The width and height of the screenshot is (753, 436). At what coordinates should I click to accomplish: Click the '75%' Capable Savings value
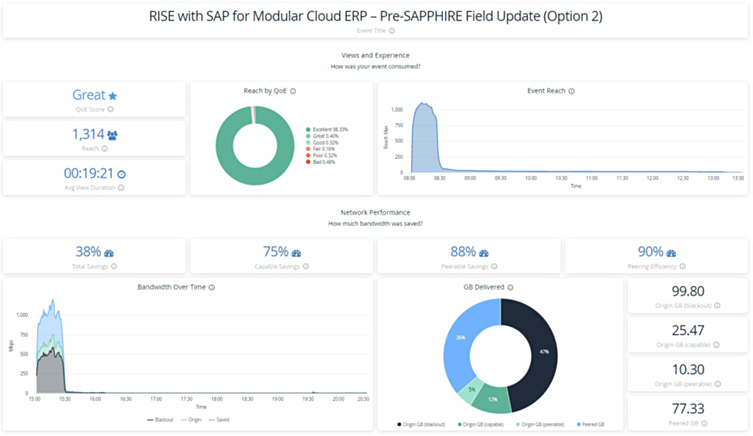point(276,252)
